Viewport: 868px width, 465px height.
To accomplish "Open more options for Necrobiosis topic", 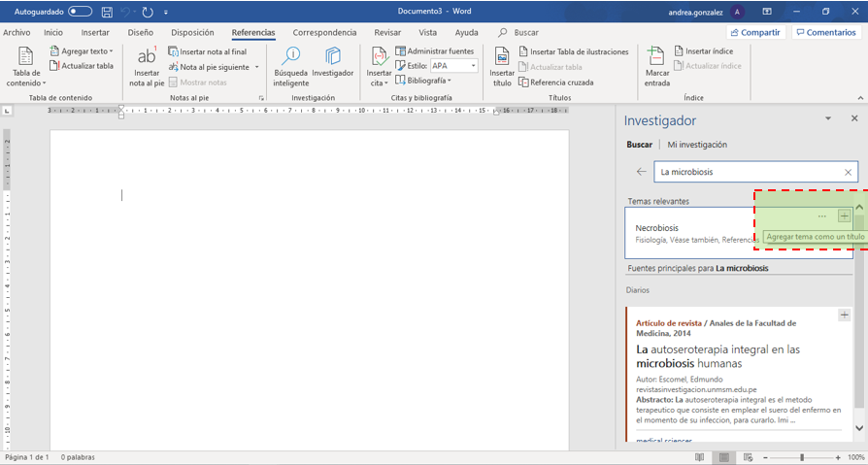I will coord(821,216).
